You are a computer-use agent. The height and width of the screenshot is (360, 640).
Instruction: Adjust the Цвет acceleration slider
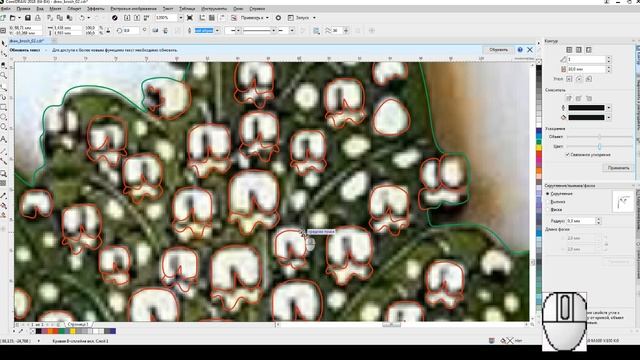point(600,146)
